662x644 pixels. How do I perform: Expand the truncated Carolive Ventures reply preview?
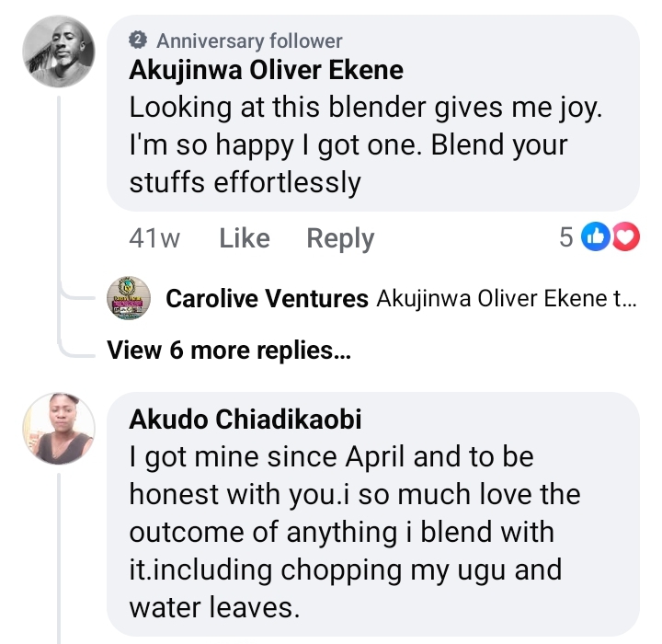point(504,299)
